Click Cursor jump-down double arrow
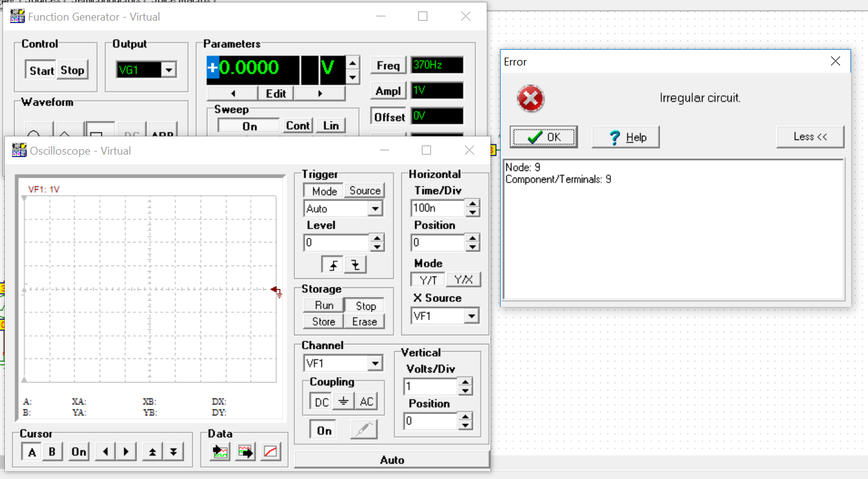This screenshot has height=479, width=868. coord(173,452)
